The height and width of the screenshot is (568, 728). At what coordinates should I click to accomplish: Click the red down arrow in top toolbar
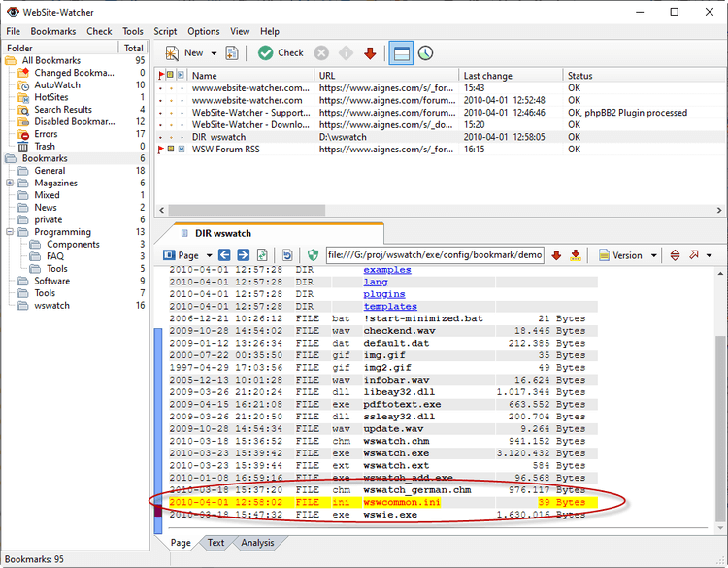(x=370, y=53)
